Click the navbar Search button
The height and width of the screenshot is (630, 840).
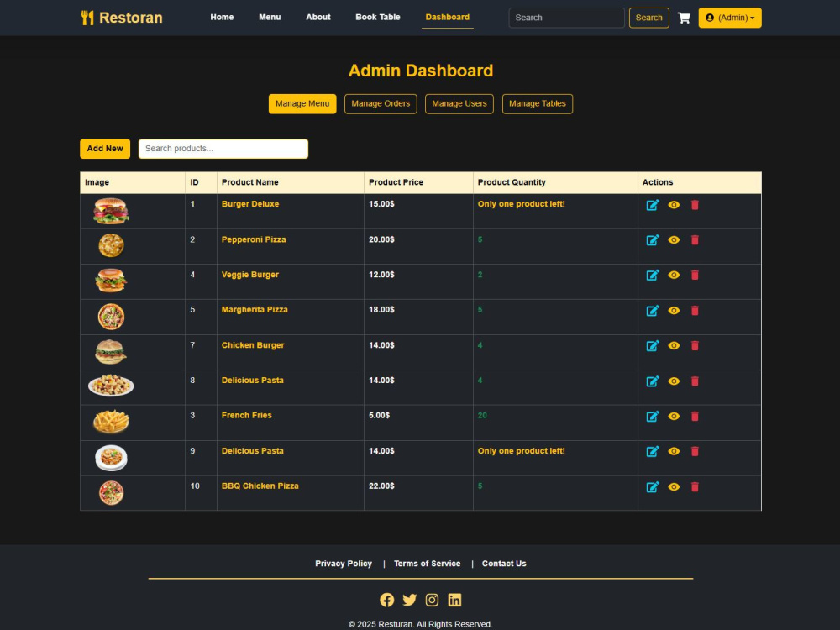pyautogui.click(x=648, y=18)
